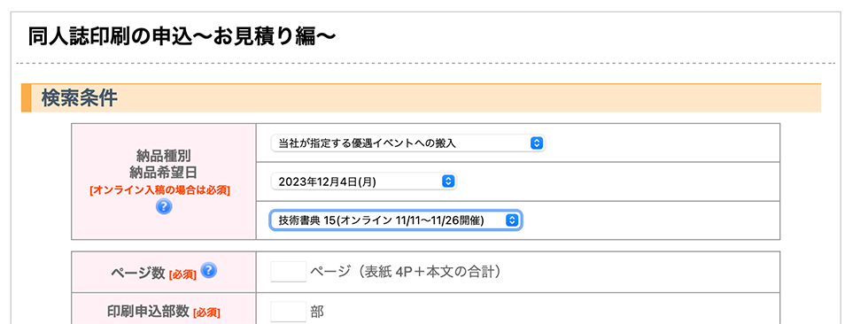
Task: Focus the 印刷申込部数 input field
Action: click(289, 312)
